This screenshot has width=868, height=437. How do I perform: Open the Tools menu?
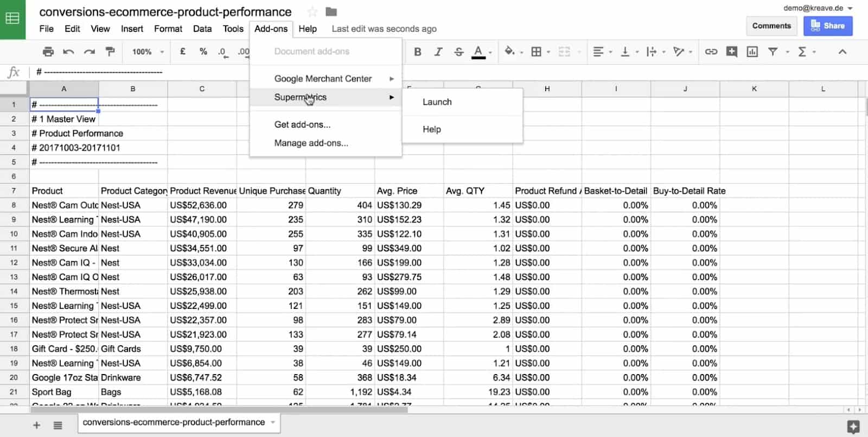[233, 29]
